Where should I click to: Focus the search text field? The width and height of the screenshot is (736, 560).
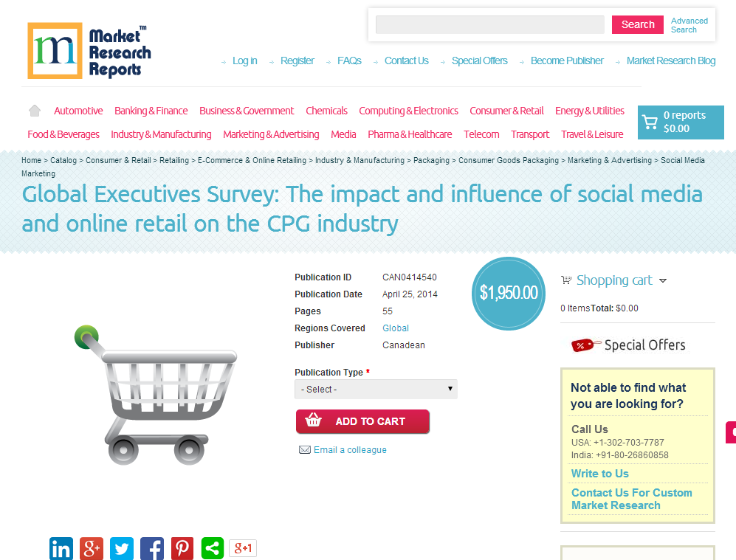[490, 24]
